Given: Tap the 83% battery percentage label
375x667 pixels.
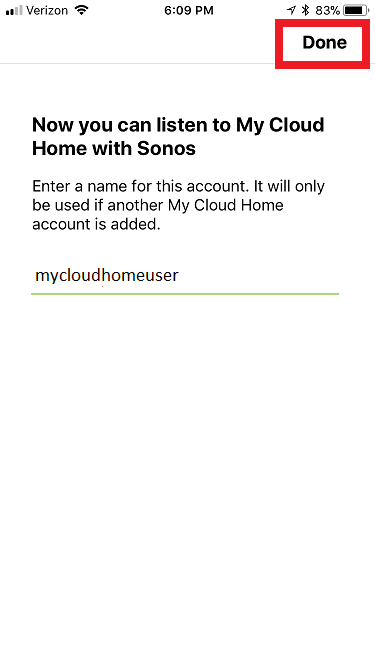Looking at the screenshot, I should point(327,11).
